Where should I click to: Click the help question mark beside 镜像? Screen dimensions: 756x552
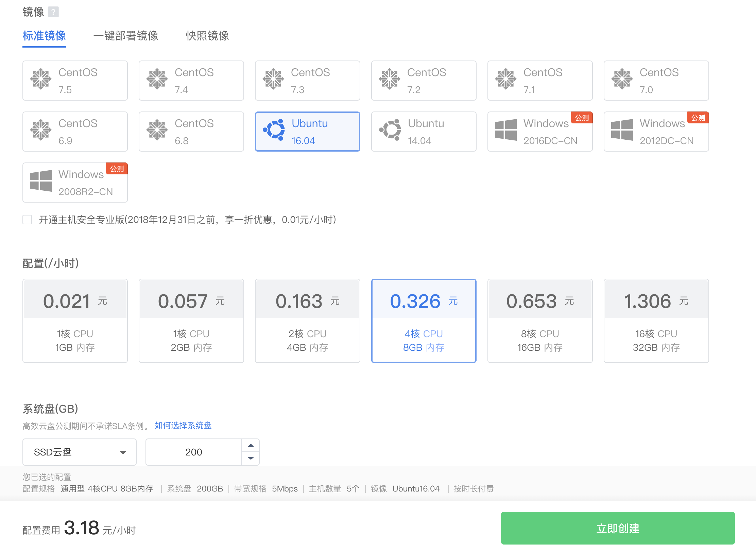coord(53,12)
